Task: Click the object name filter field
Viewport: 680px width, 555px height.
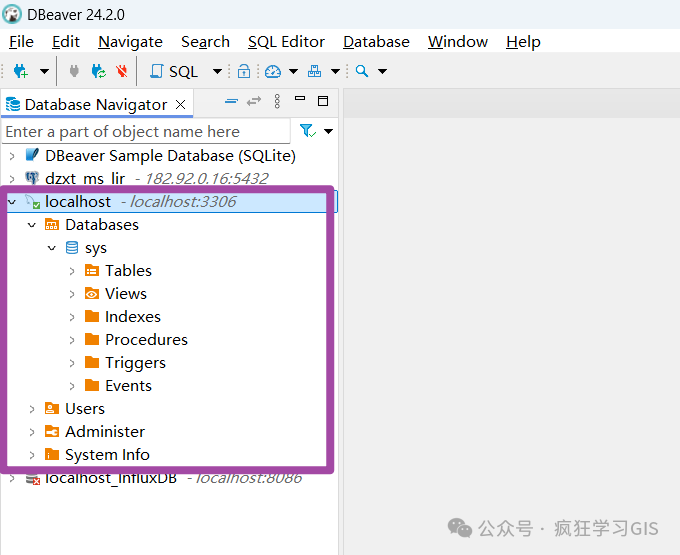Action: pyautogui.click(x=146, y=131)
